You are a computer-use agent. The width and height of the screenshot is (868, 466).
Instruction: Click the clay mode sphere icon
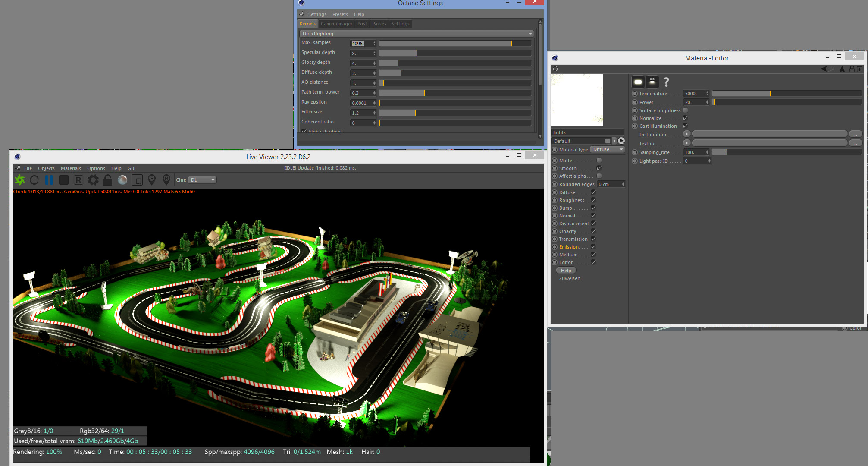pyautogui.click(x=122, y=180)
